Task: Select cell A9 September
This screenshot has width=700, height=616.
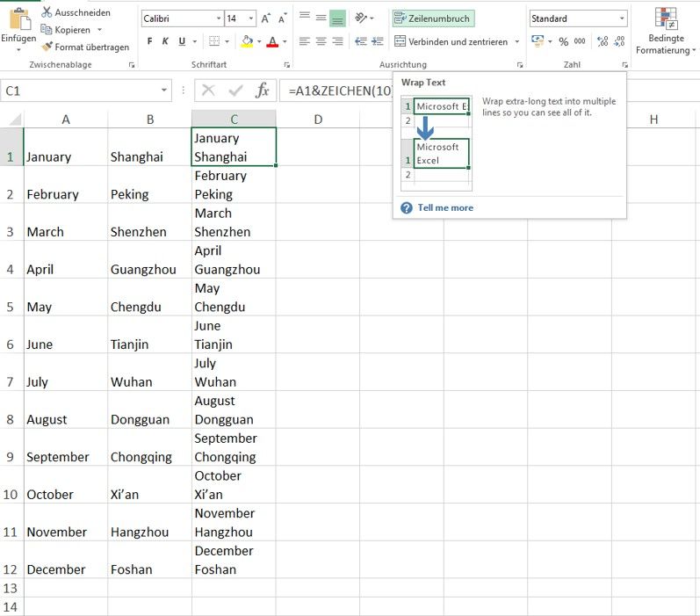Action: coord(66,447)
